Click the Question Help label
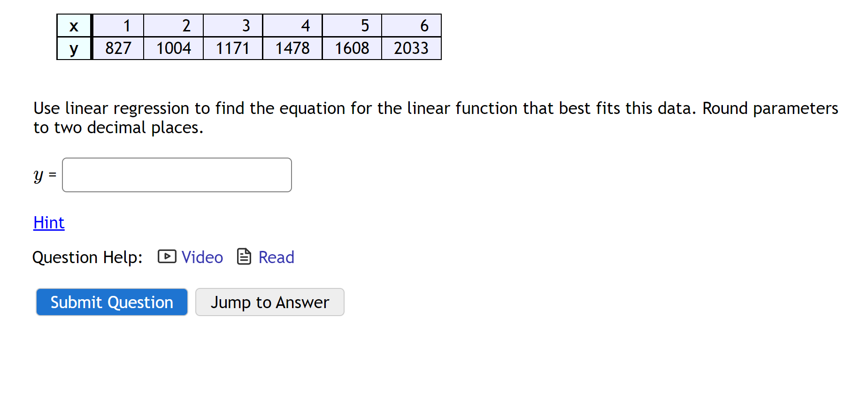868x408 pixels. [87, 257]
